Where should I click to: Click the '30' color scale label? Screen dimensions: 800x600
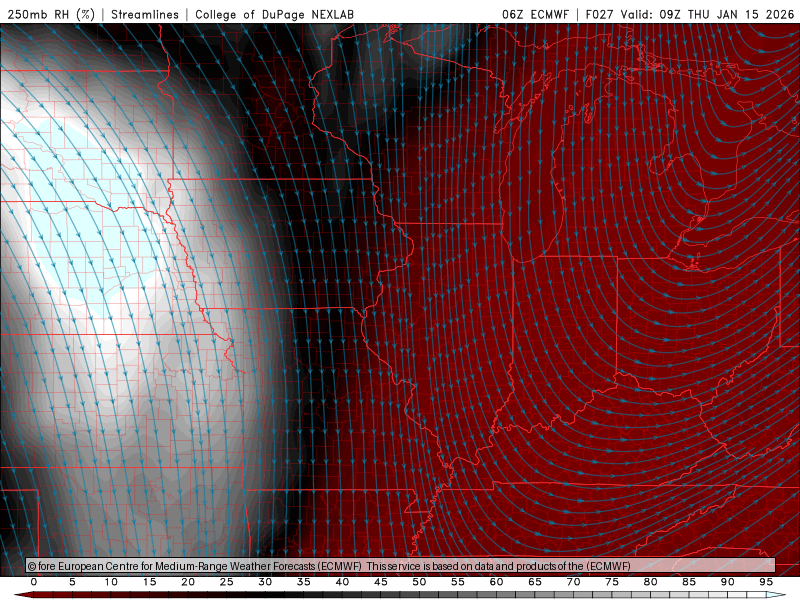click(x=265, y=582)
